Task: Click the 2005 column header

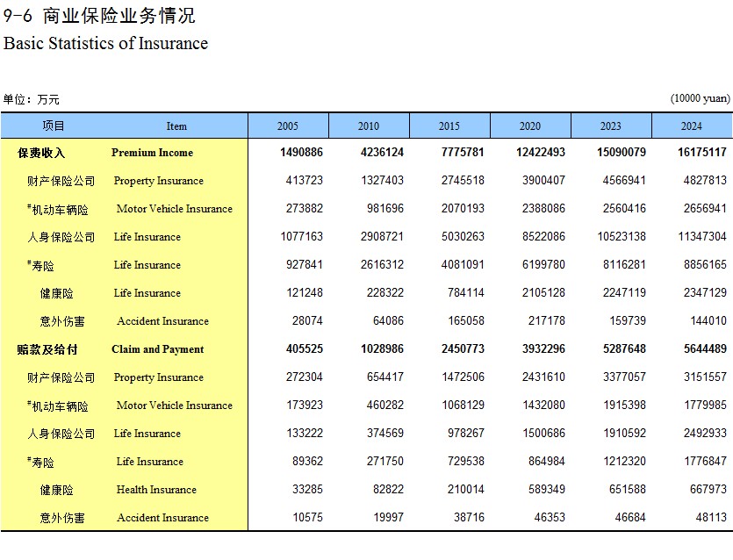Action: (x=288, y=126)
